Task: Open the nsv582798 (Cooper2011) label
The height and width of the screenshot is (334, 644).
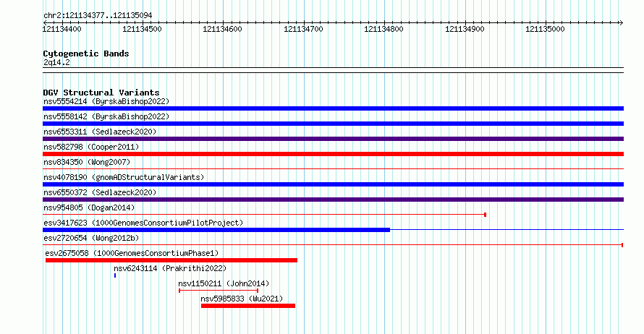Action: point(91,147)
